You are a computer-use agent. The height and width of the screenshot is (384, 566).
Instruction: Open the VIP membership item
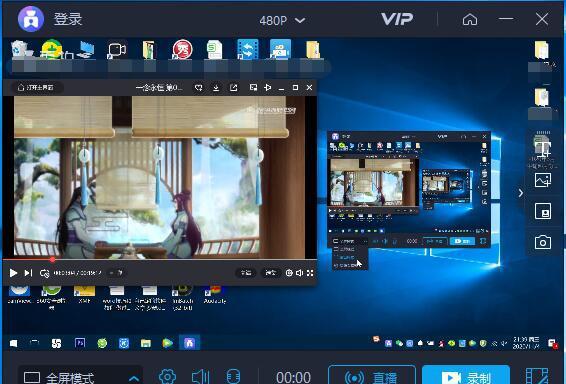[x=397, y=19]
